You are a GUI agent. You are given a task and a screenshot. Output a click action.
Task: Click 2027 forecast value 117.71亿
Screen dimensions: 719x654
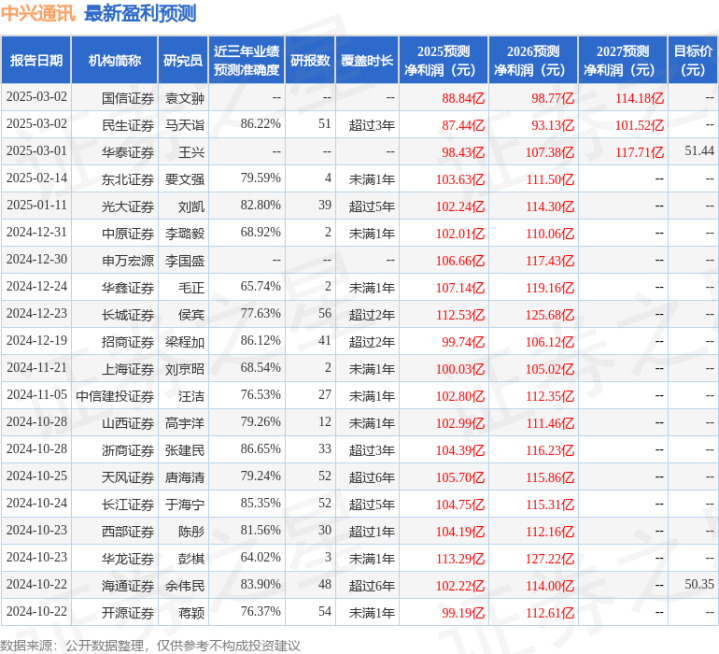pos(639,152)
